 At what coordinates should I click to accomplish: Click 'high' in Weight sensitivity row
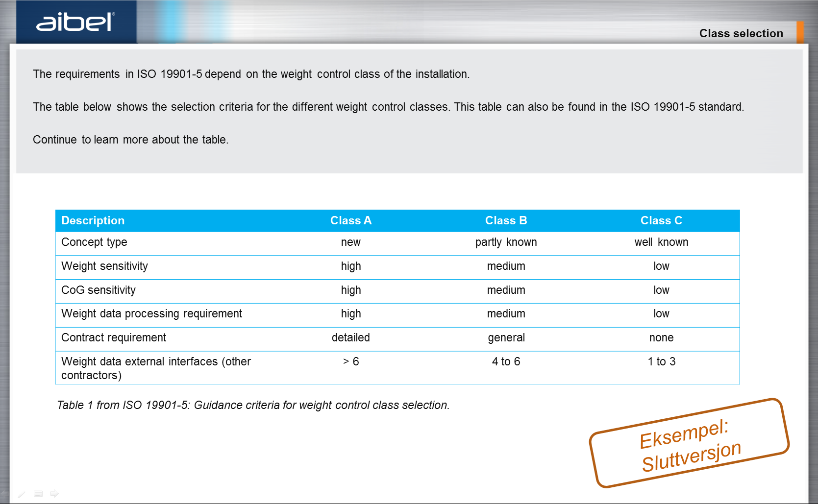(351, 266)
